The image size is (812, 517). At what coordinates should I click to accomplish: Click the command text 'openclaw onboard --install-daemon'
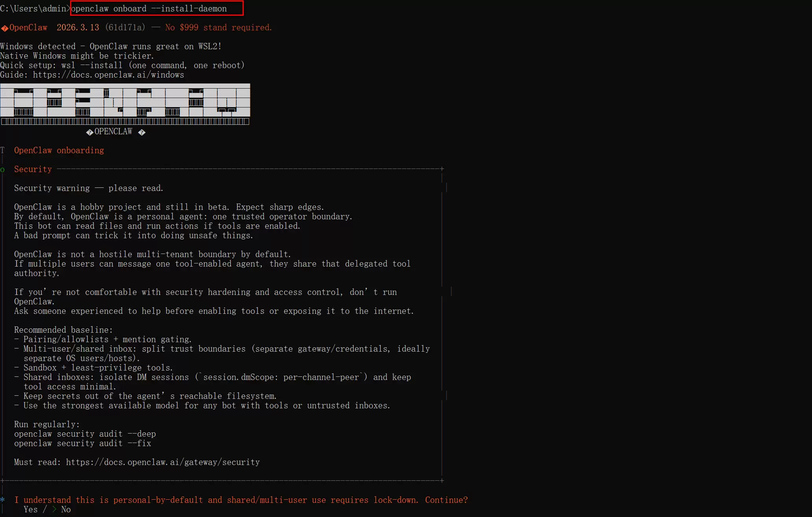(149, 9)
